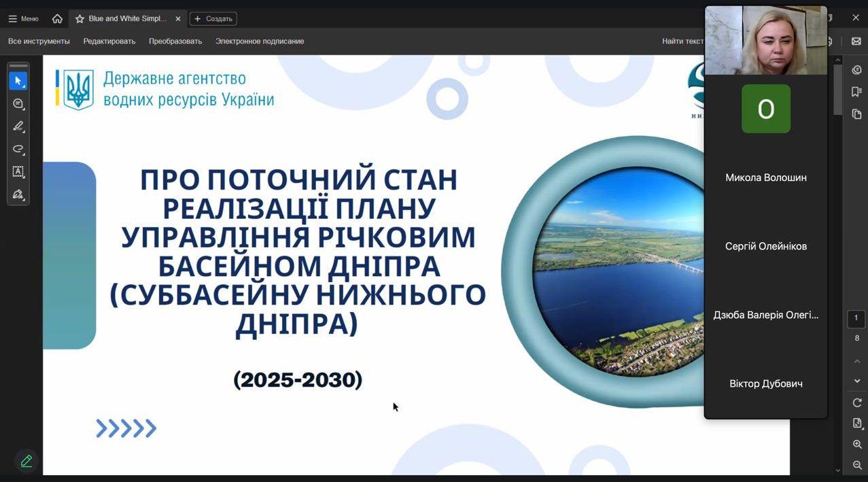Zoom out with the minus magnifier

click(x=857, y=465)
